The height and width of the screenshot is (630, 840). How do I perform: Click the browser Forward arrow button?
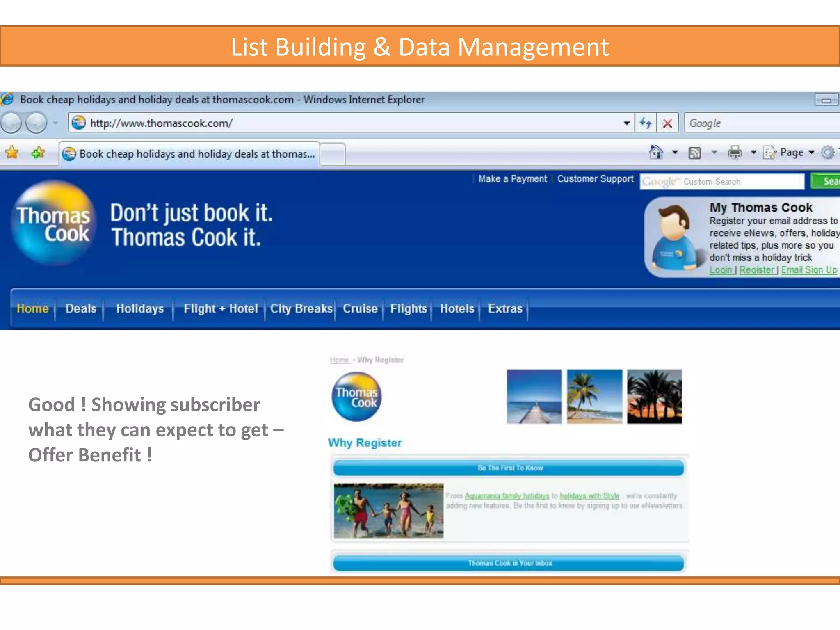[x=36, y=123]
